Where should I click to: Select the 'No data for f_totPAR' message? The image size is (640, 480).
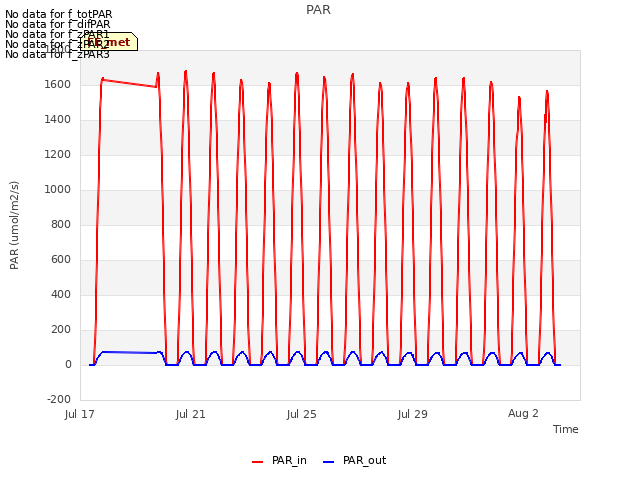point(58,14)
